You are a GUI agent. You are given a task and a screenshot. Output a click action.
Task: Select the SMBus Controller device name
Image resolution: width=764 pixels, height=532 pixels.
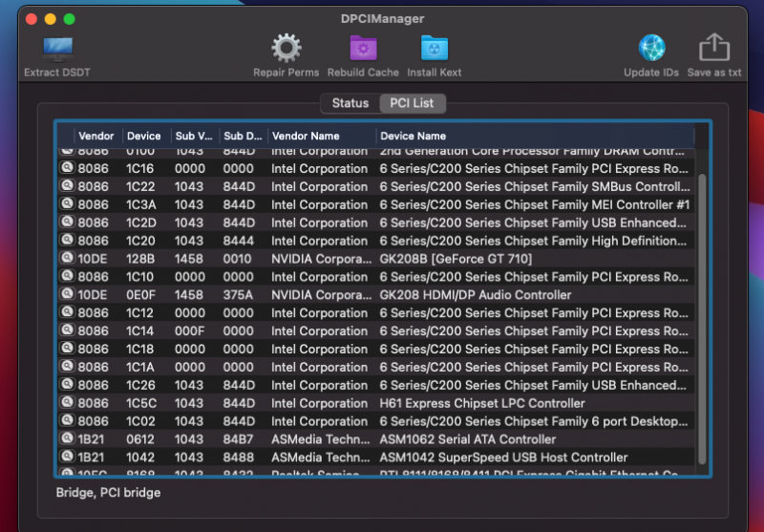pos(535,186)
